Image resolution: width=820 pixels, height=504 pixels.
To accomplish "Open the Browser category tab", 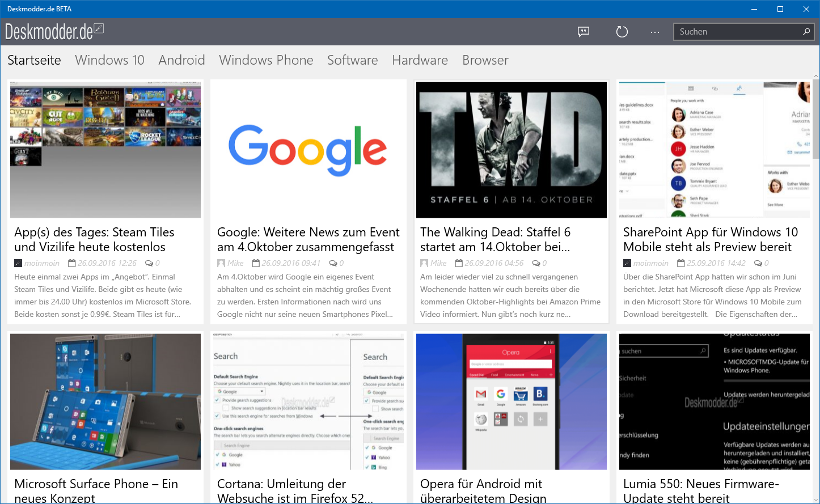I will [x=485, y=60].
